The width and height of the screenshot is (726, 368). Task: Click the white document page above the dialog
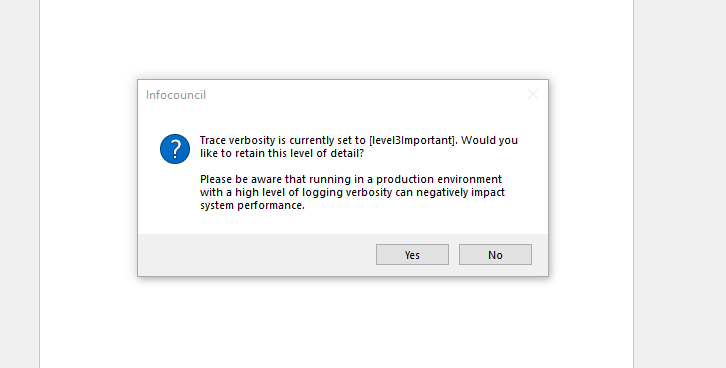337,39
